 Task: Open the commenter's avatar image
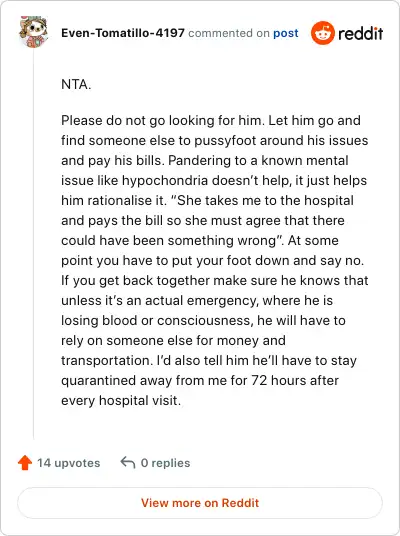(x=33, y=31)
